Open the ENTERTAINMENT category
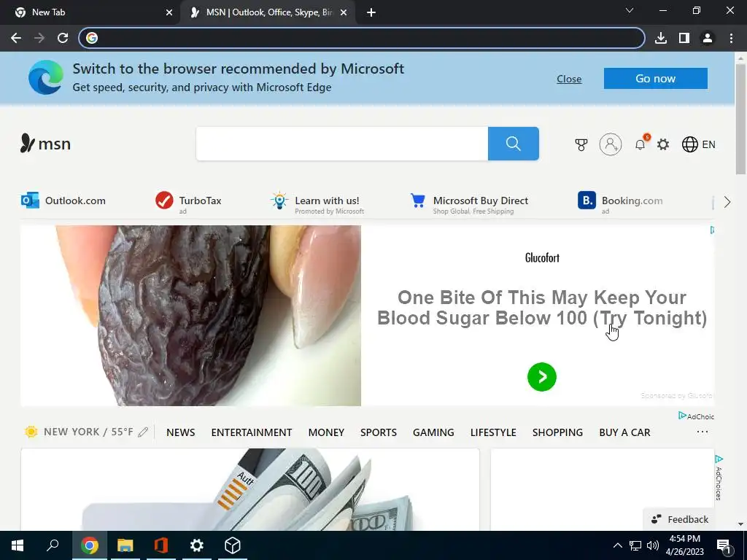The height and width of the screenshot is (560, 747). 252,432
